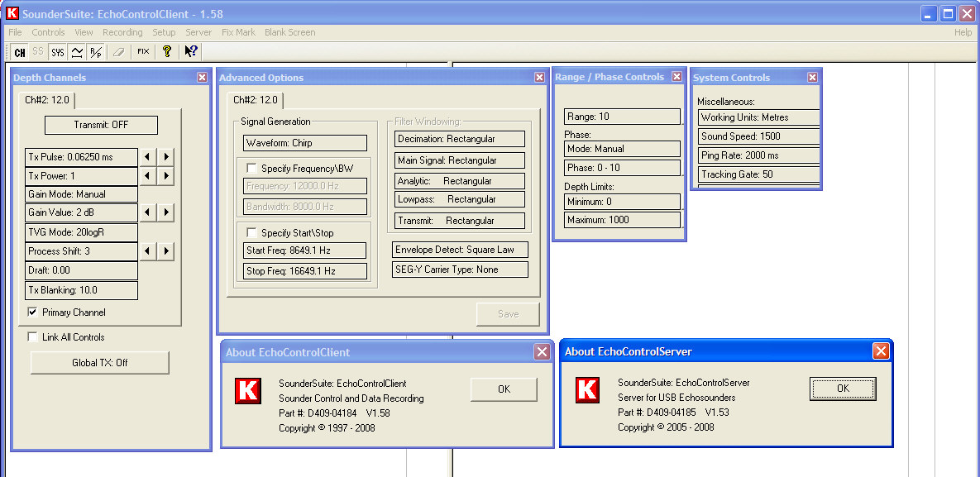
Task: Check the Specify Start\Stop option
Action: click(x=252, y=233)
